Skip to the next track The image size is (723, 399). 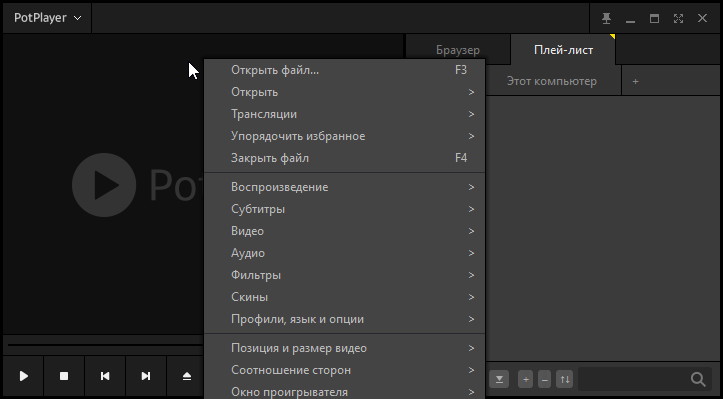pyautogui.click(x=146, y=376)
